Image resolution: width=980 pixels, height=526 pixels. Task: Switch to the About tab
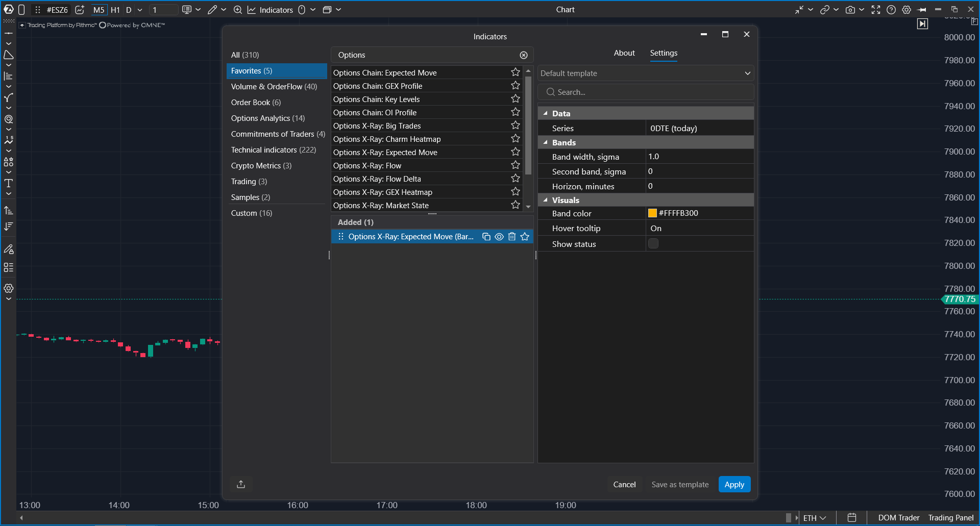(x=624, y=53)
